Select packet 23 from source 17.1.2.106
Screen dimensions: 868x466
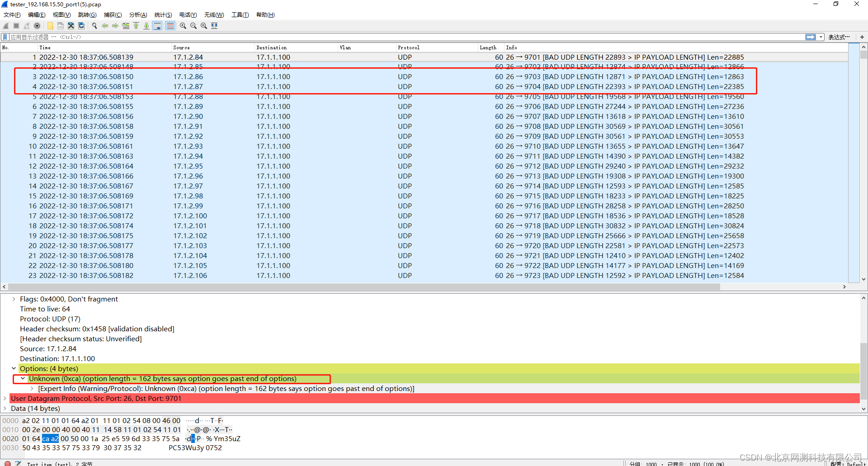coord(424,275)
